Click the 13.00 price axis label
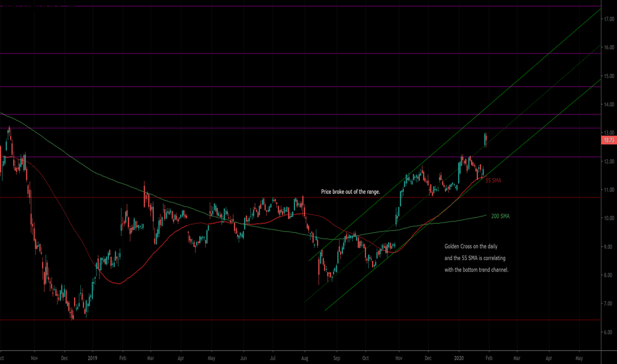617x364 pixels. coord(609,132)
